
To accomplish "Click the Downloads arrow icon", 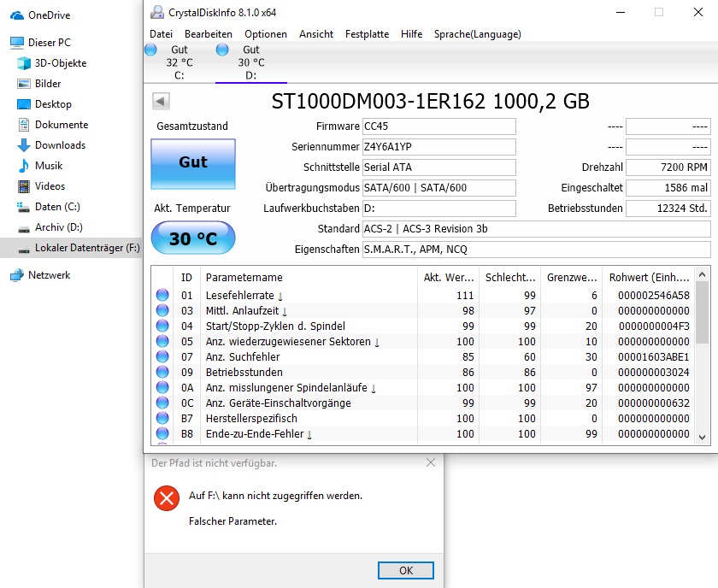I will (x=24, y=145).
